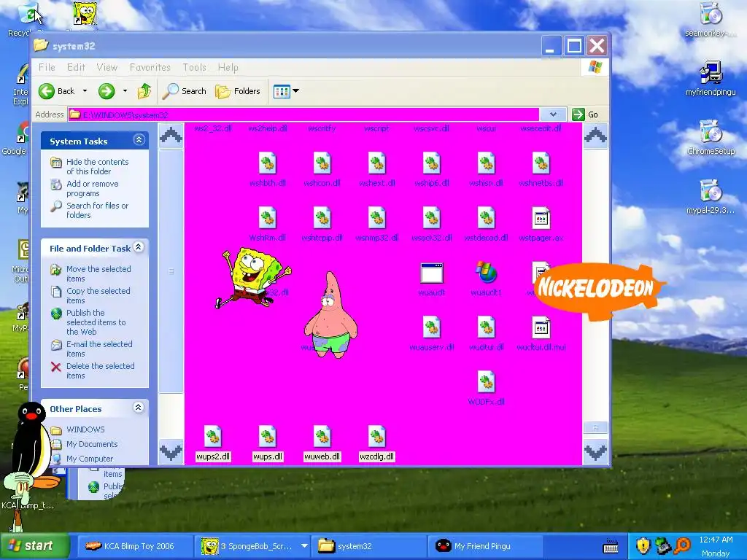
Task: Click Add or remove programs link
Action: point(93,188)
